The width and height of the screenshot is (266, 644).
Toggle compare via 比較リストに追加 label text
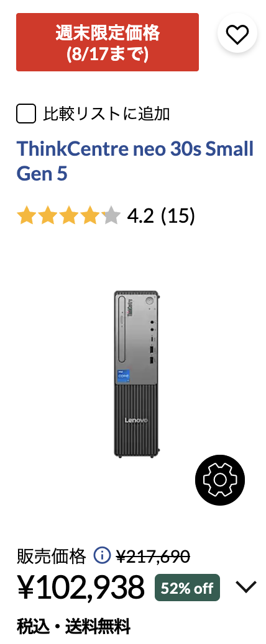click(106, 114)
